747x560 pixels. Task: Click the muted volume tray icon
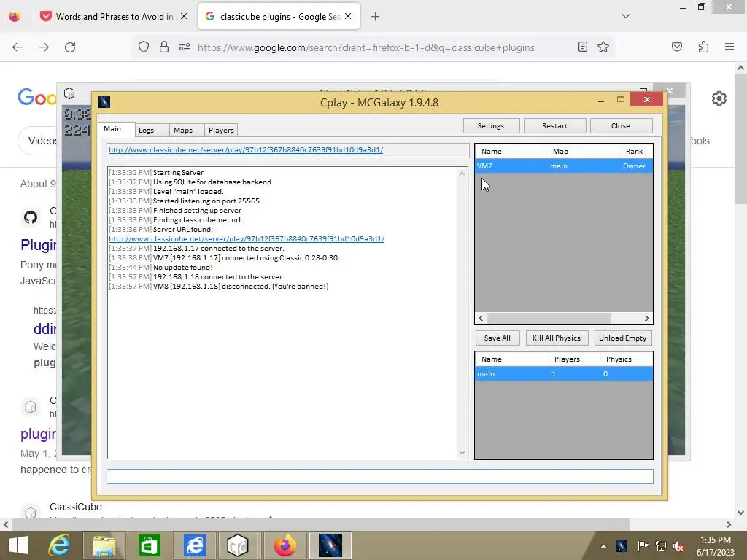(x=678, y=546)
